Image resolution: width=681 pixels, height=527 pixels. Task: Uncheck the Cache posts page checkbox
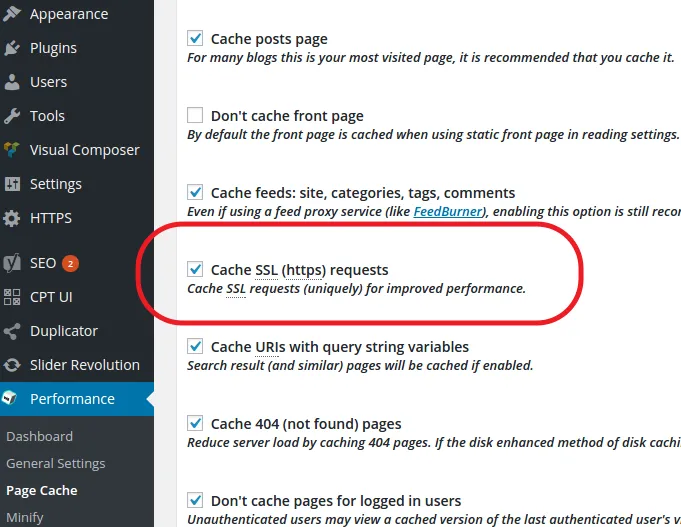[x=195, y=39]
